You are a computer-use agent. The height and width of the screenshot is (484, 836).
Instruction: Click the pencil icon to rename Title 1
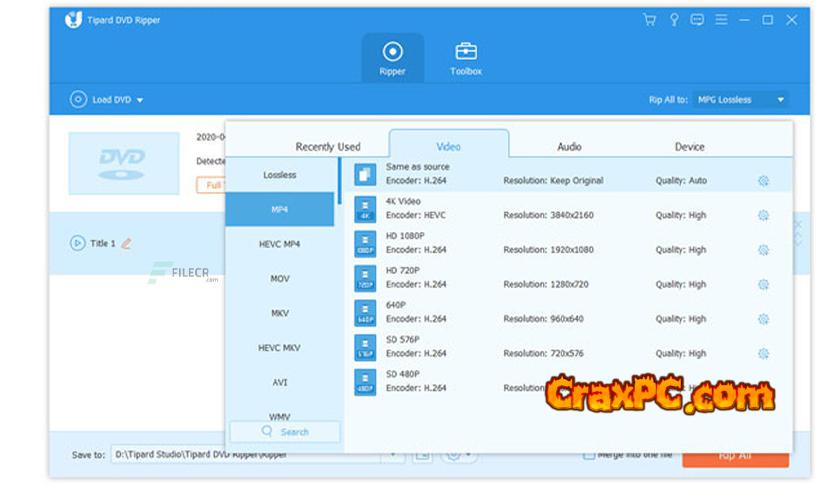coord(127,243)
